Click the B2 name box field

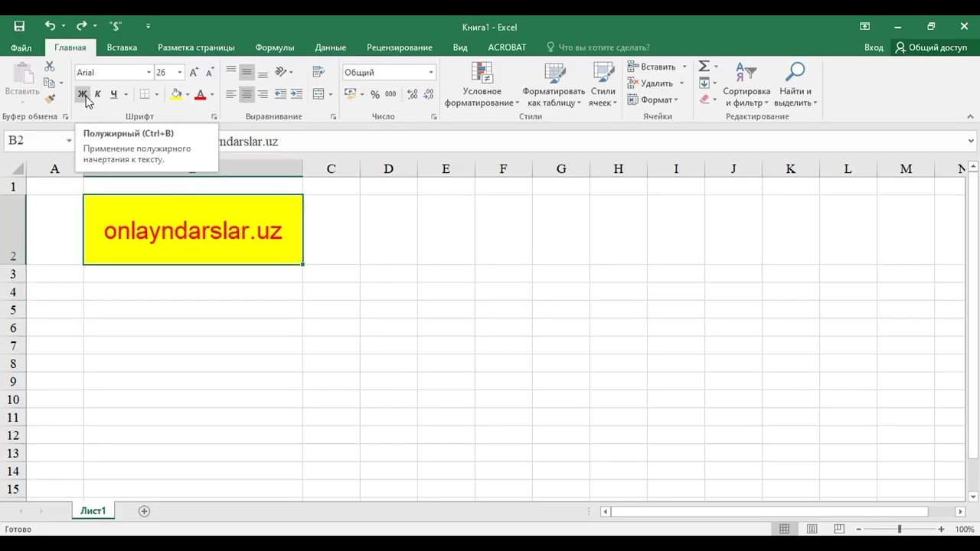pos(33,141)
